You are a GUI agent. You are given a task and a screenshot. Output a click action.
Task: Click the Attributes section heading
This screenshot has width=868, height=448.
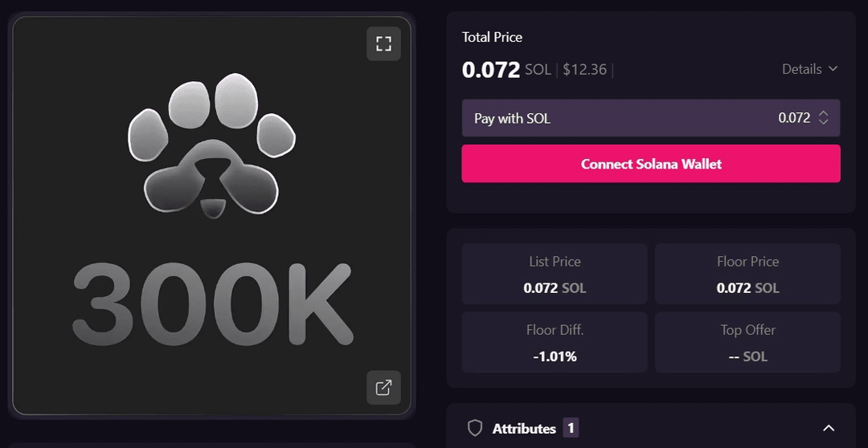524,429
